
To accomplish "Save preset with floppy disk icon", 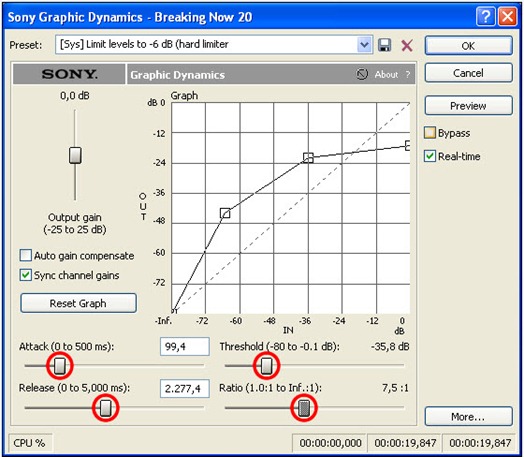I will pos(384,45).
